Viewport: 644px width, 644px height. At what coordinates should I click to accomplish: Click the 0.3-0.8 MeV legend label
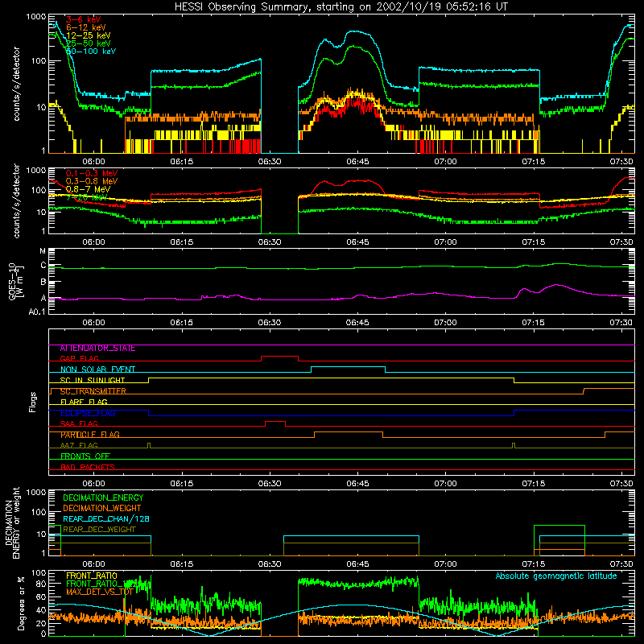(x=92, y=182)
